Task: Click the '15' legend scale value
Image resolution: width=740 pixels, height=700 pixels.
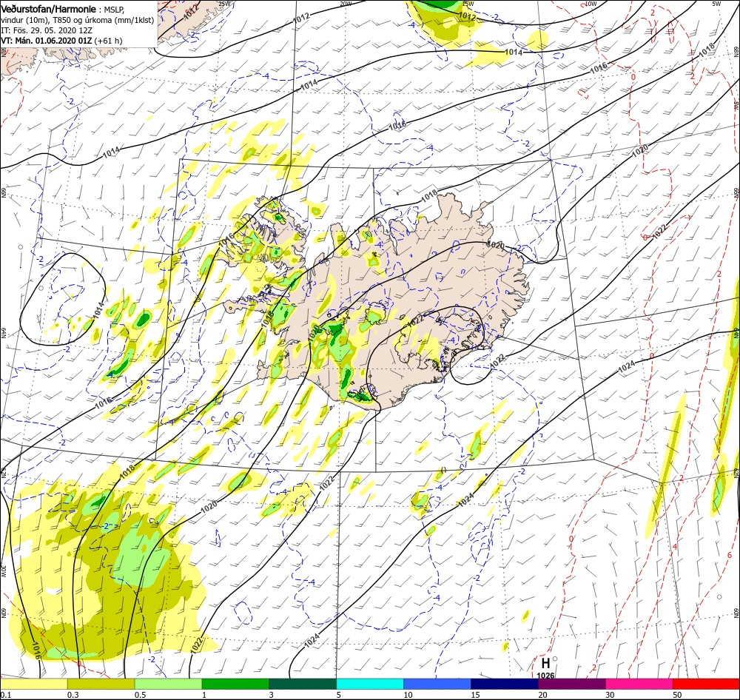Action: [x=475, y=695]
